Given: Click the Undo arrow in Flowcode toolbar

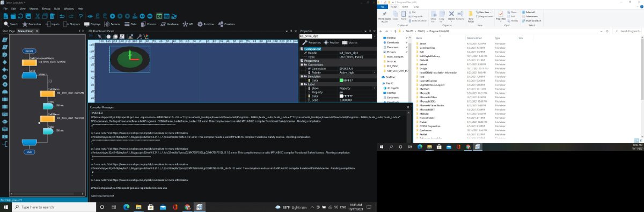Looking at the screenshot, I should [x=62, y=16].
